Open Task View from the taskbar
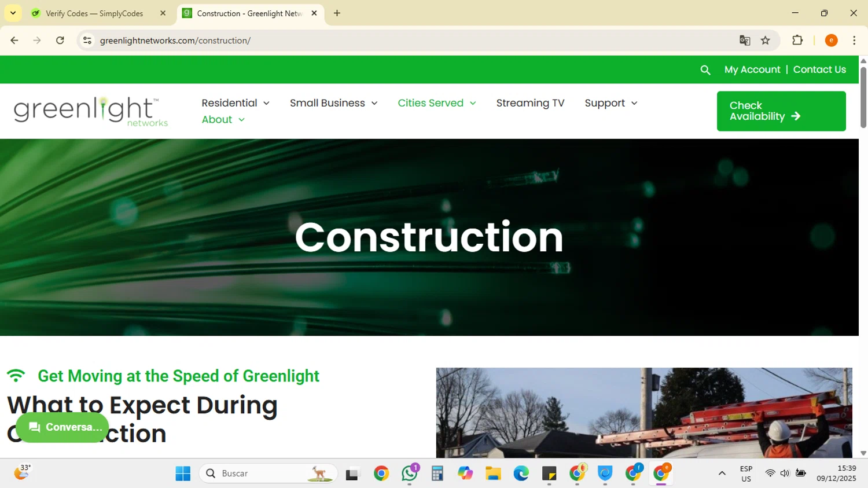Viewport: 868px width, 488px height. point(353,474)
